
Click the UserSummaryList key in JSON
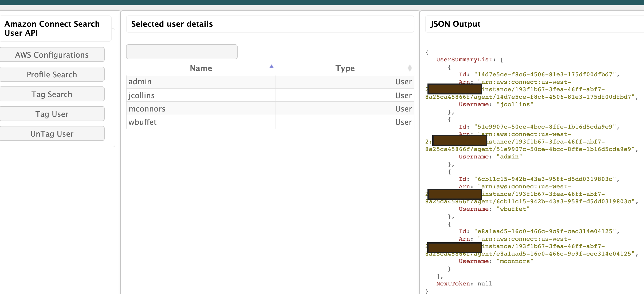(464, 59)
